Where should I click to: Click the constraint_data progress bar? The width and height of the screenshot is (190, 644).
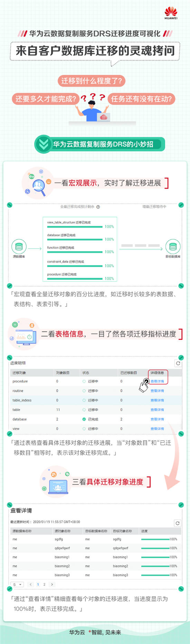pyautogui.click(x=75, y=266)
